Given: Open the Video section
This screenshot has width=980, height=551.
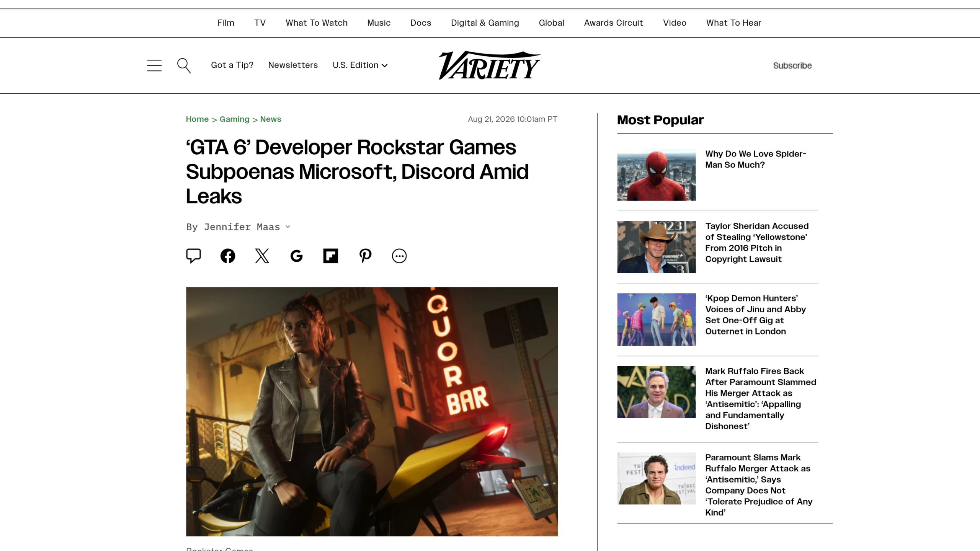Looking at the screenshot, I should [x=675, y=23].
